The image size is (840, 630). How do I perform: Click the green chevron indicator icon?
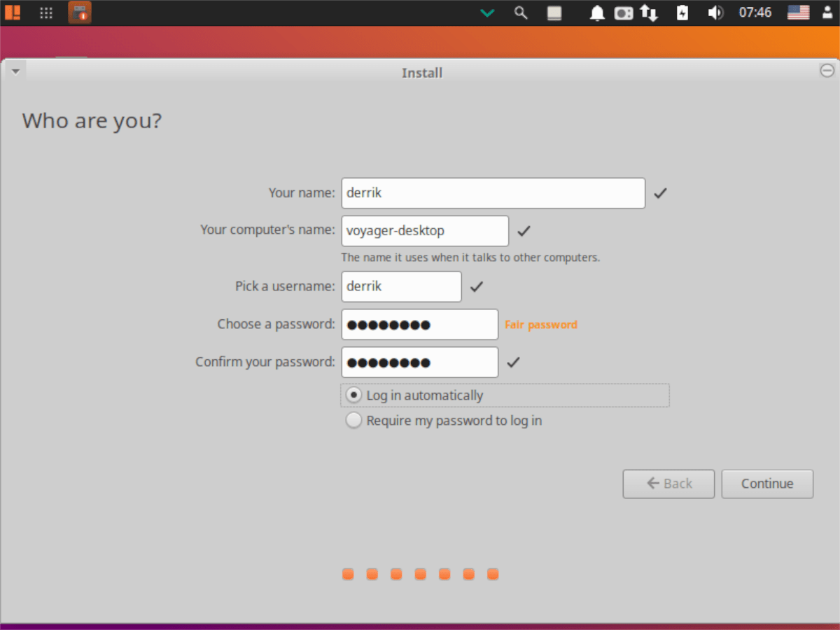tap(487, 13)
